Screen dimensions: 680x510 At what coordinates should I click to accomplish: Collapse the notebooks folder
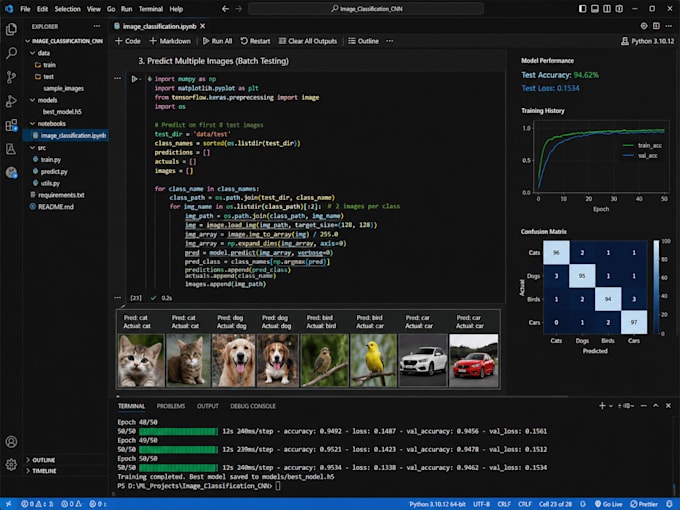[x=33, y=124]
